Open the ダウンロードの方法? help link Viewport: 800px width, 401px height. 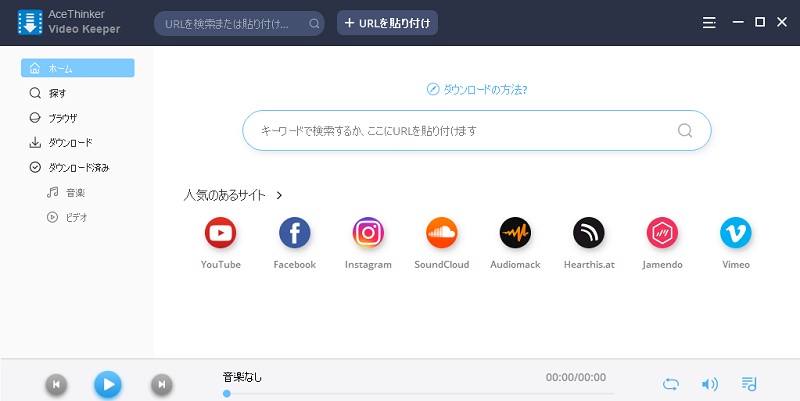click(x=477, y=90)
